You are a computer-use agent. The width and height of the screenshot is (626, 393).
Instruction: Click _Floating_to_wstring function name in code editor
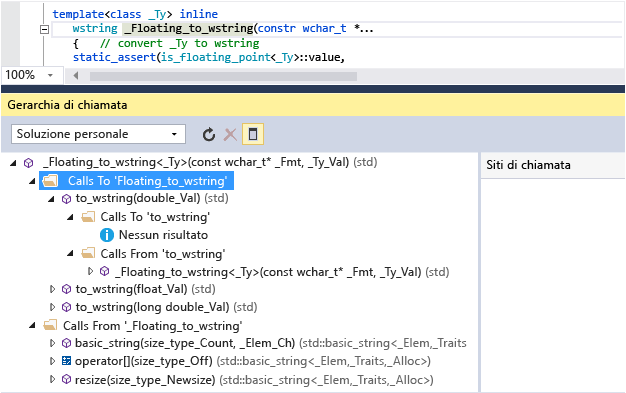pyautogui.click(x=188, y=28)
